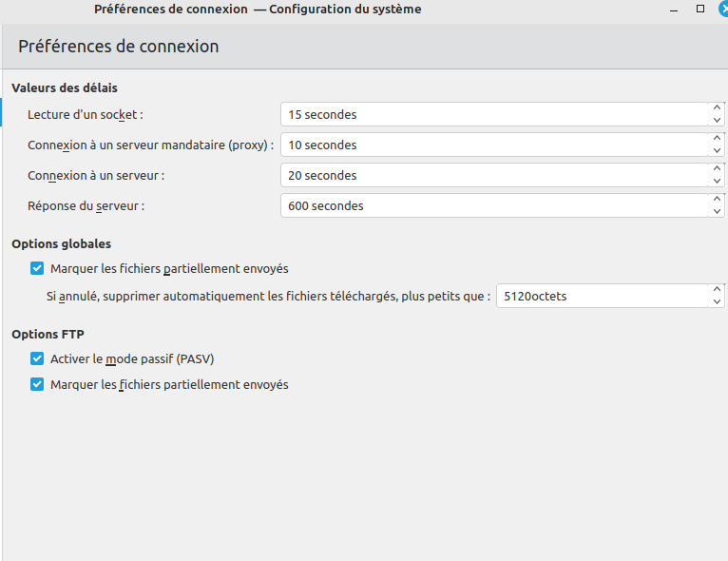Disable 'Activer le mode passif (PASV)'
728x561 pixels.
coord(37,358)
